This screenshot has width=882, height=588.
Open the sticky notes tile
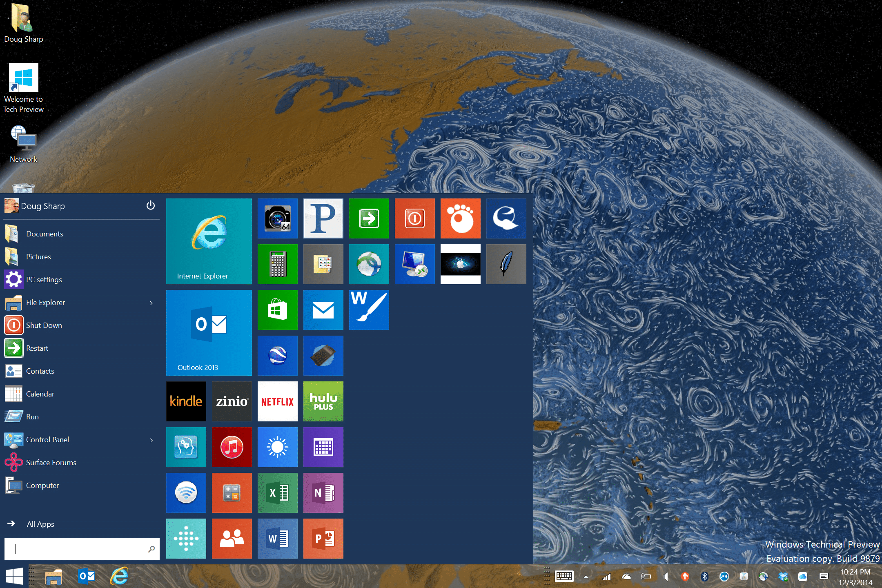click(x=323, y=264)
